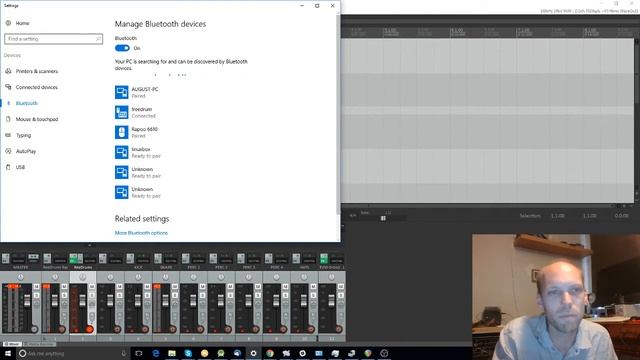Image resolution: width=640 pixels, height=360 pixels.
Task: Open Google Chrome from taskbar
Action: pos(270,353)
